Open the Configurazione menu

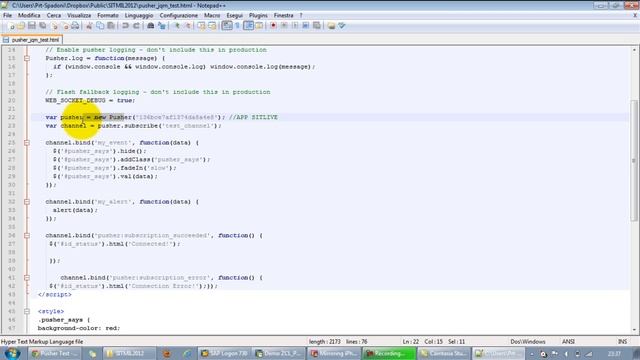tap(178, 16)
